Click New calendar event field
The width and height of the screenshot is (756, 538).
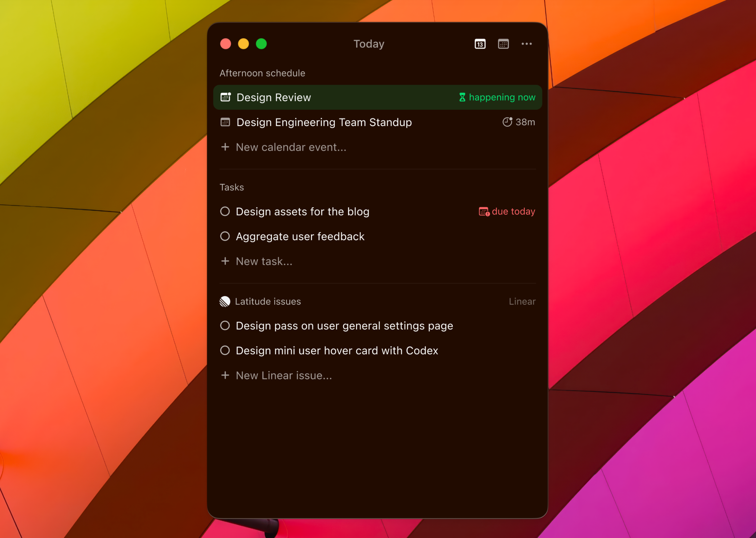(378, 147)
